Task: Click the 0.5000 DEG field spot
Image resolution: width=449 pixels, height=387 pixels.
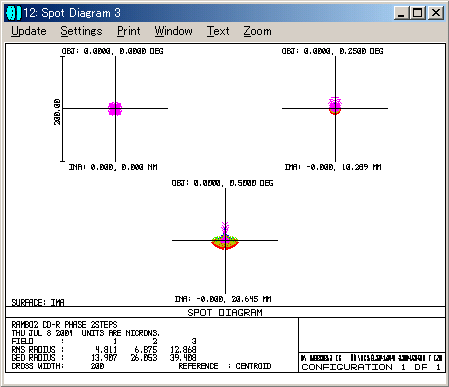Action: pos(225,237)
